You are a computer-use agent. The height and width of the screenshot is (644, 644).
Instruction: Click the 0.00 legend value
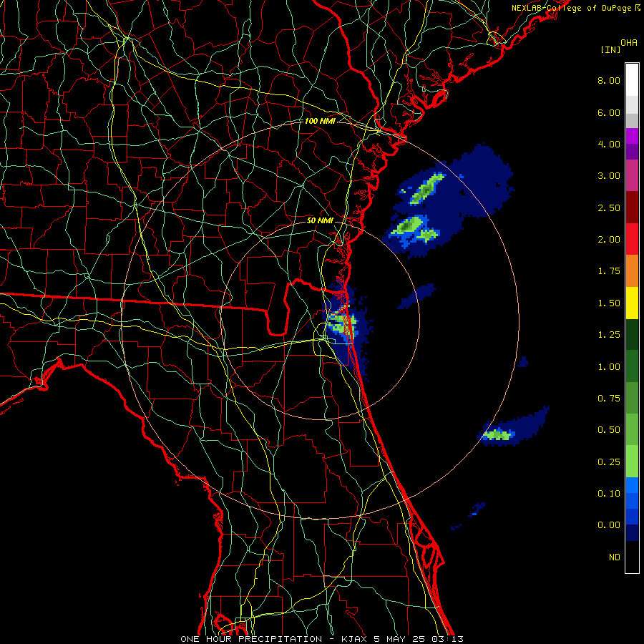pos(609,525)
